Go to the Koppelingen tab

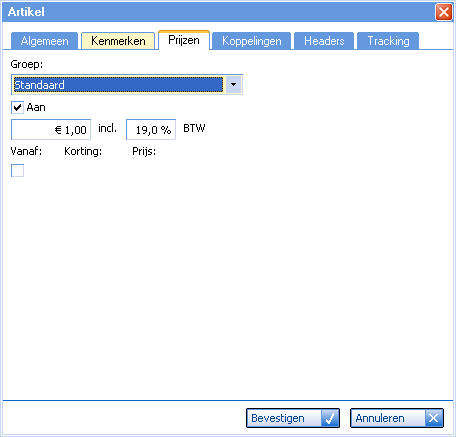[x=252, y=41]
